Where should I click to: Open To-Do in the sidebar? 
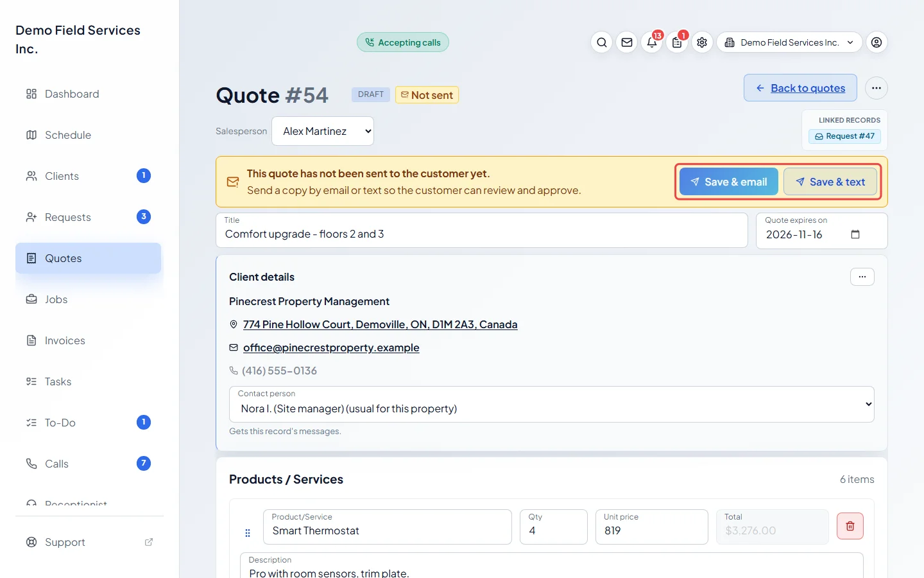point(89,423)
